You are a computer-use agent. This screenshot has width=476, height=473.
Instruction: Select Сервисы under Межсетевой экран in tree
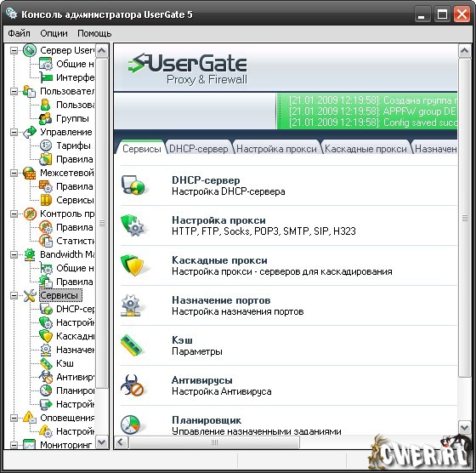pyautogui.click(x=75, y=200)
